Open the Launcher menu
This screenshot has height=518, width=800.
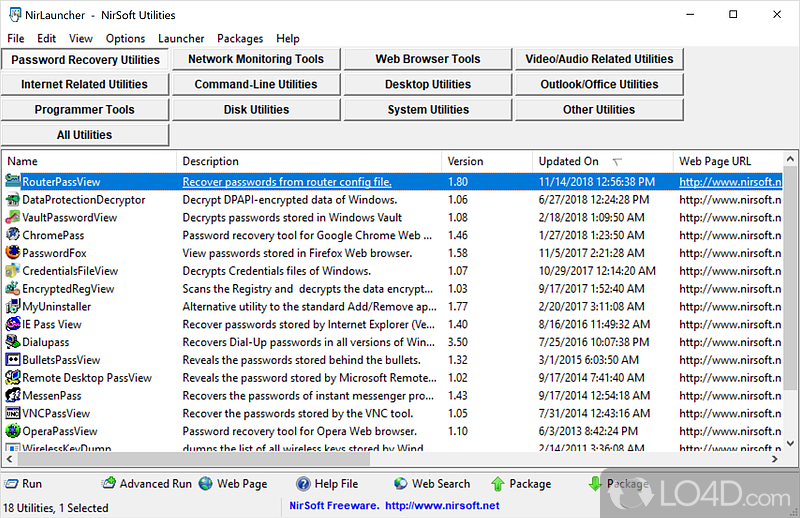coord(181,38)
